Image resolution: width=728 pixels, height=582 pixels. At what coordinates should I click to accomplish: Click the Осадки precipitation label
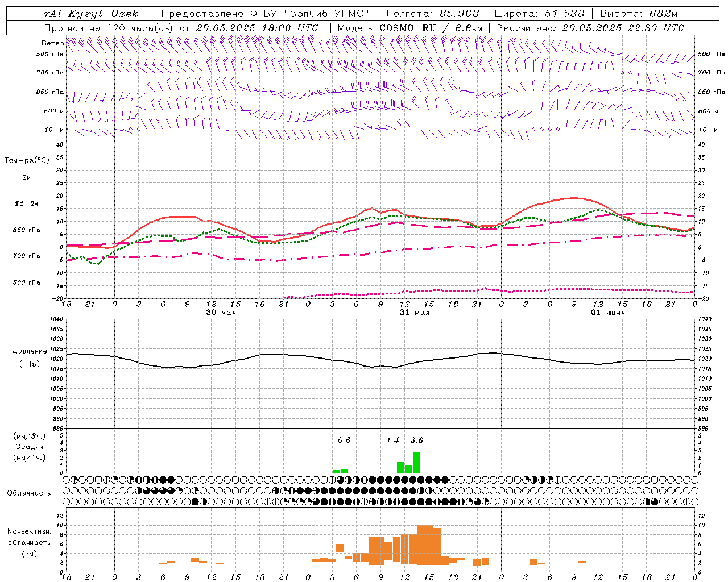tap(30, 447)
